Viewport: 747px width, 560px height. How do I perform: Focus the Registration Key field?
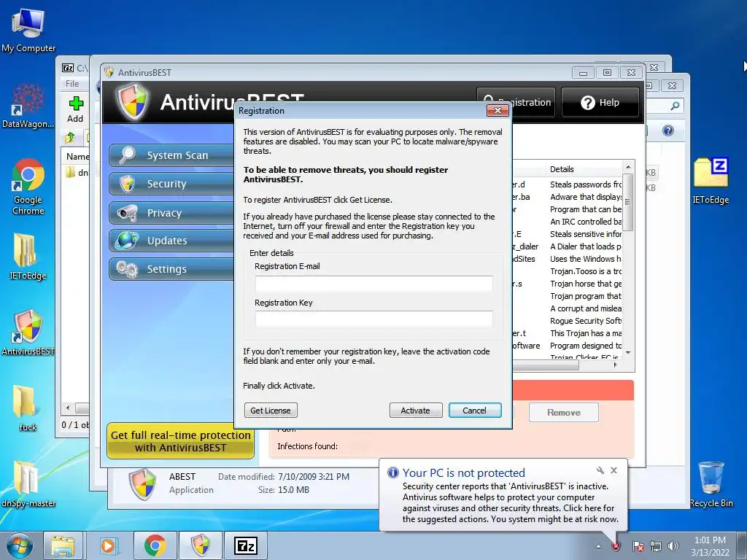(x=374, y=319)
